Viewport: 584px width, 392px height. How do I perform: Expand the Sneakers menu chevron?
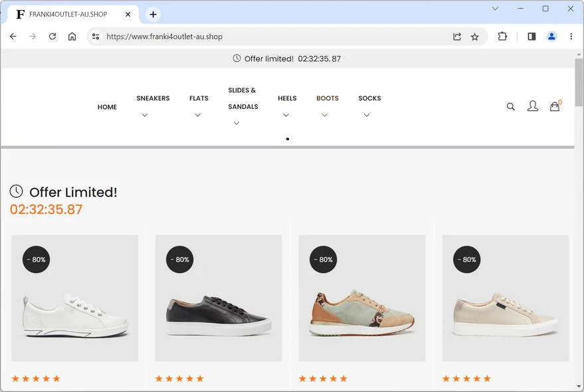(x=145, y=115)
